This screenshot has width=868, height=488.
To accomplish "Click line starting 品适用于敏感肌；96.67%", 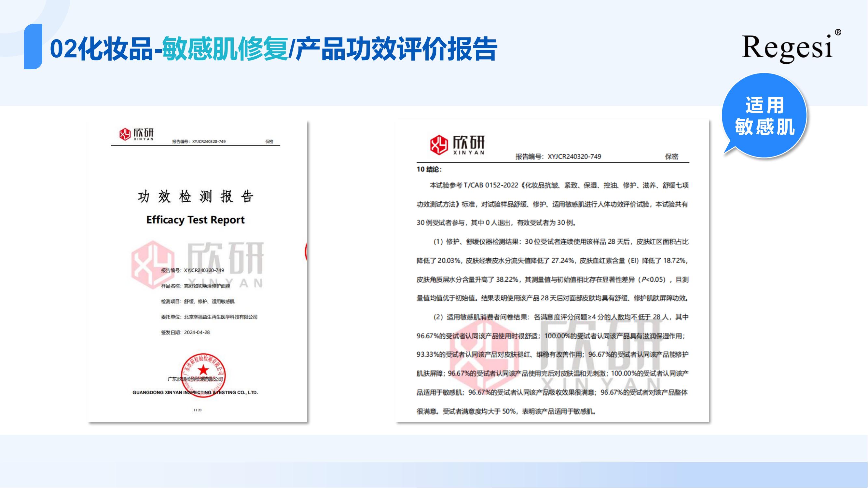I will coord(552,392).
